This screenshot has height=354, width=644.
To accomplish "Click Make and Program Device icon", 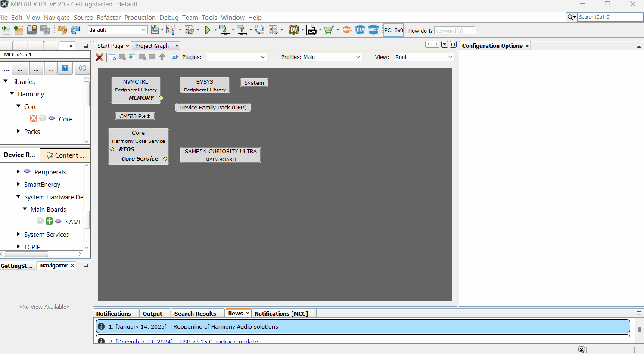I will point(224,30).
